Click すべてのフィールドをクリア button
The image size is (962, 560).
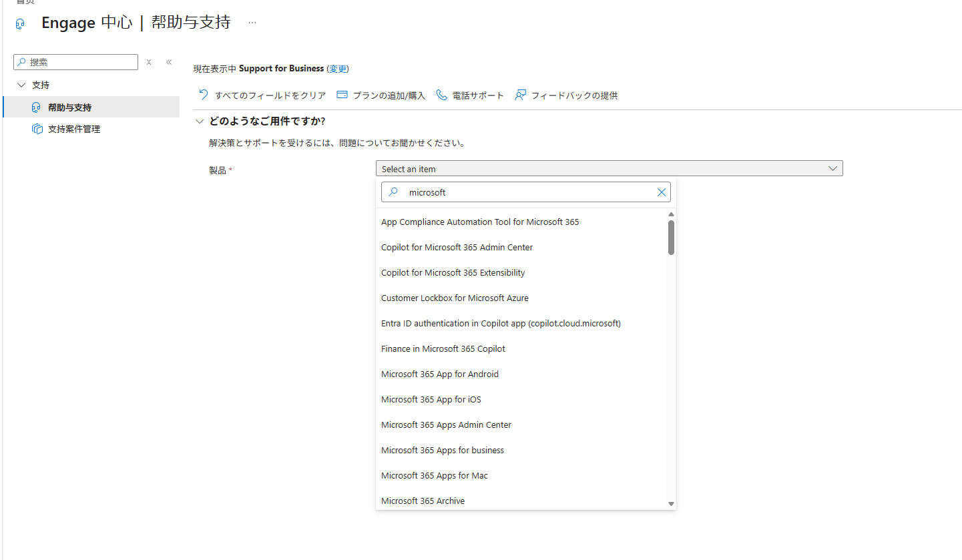coord(262,95)
